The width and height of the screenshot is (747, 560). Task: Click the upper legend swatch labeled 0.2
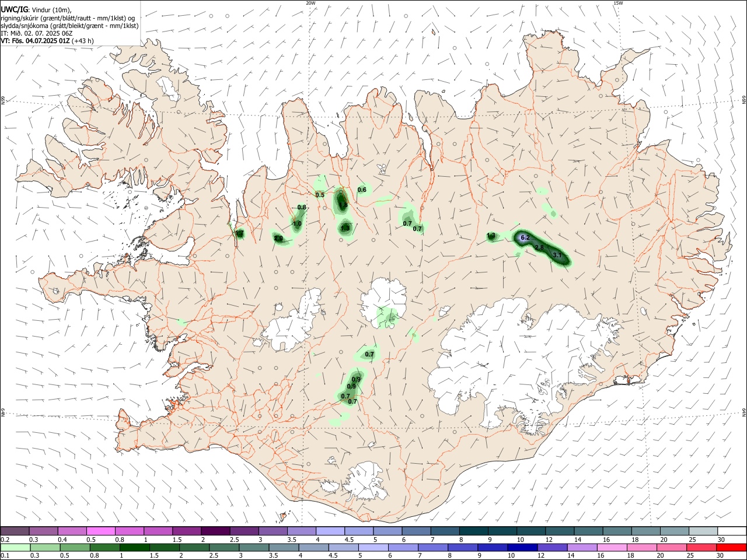point(15,531)
